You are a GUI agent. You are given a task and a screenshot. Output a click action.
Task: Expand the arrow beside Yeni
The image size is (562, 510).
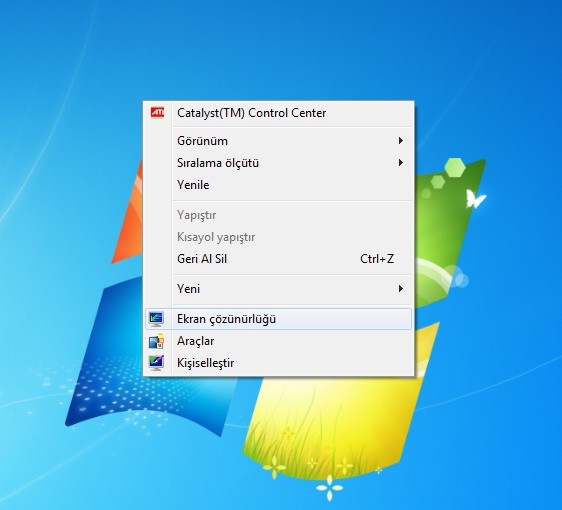pos(401,289)
